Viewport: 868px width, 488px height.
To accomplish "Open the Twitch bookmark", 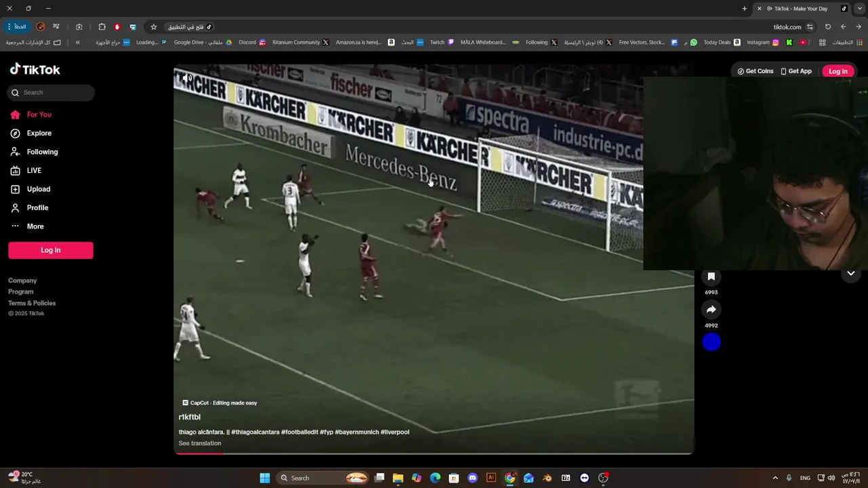I will click(442, 42).
